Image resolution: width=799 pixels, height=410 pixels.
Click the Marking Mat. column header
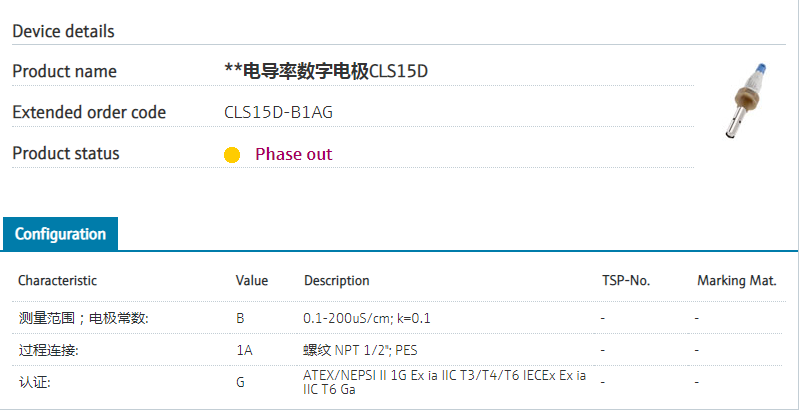[737, 281]
